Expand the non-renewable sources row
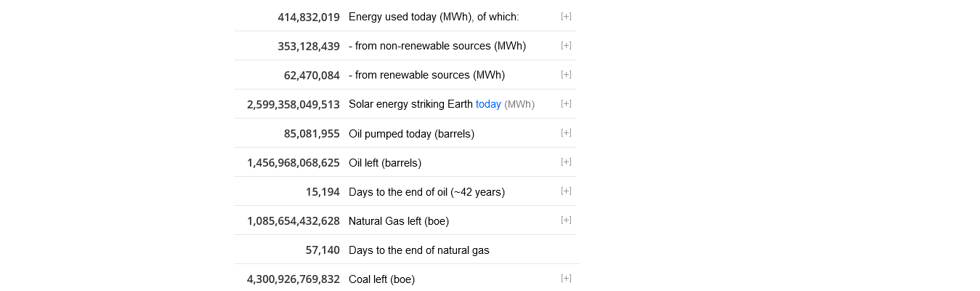Viewport: 980px width, 291px height. tap(566, 45)
